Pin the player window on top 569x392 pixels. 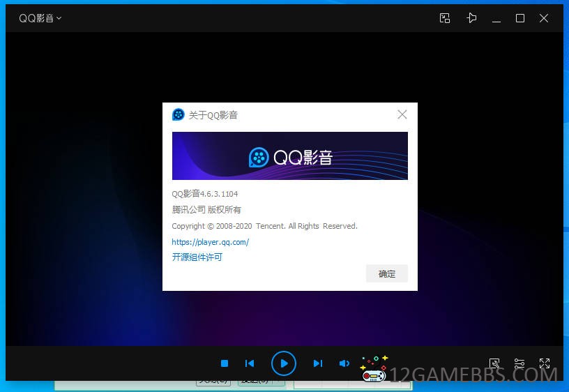[x=471, y=17]
